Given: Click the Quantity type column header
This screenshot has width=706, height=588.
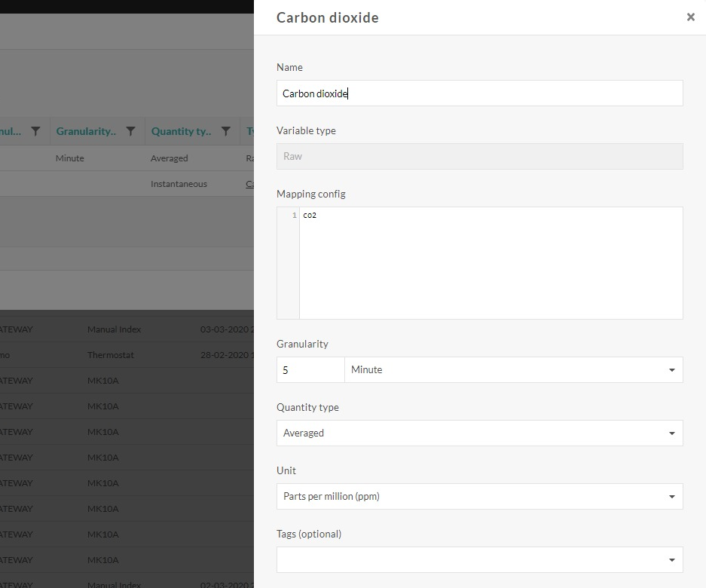Looking at the screenshot, I should pos(182,131).
